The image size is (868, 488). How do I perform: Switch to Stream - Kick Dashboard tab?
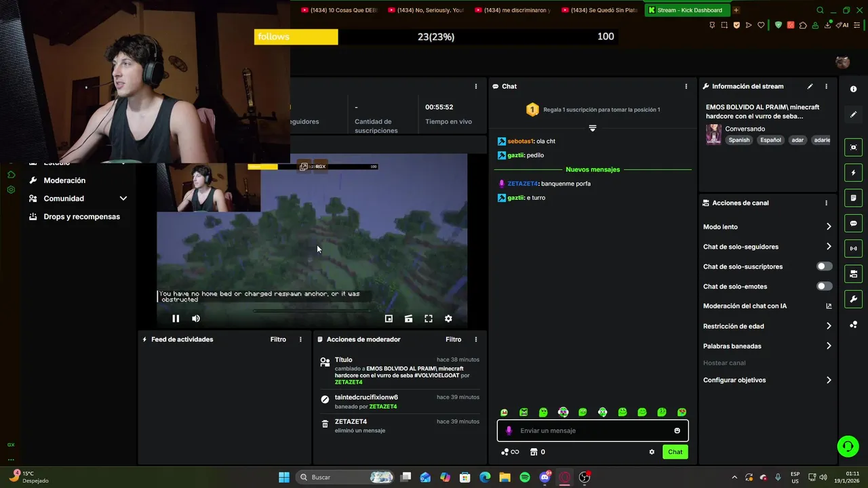(x=686, y=10)
